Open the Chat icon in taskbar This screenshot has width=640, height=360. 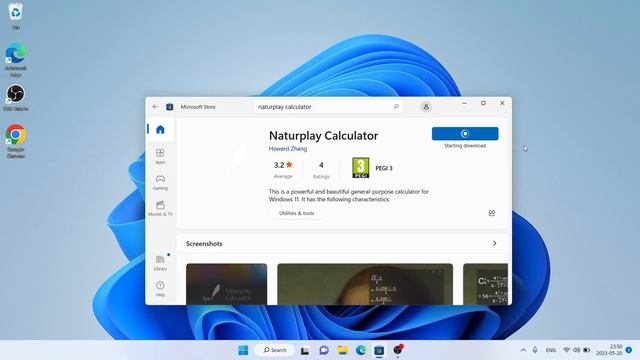tap(324, 350)
